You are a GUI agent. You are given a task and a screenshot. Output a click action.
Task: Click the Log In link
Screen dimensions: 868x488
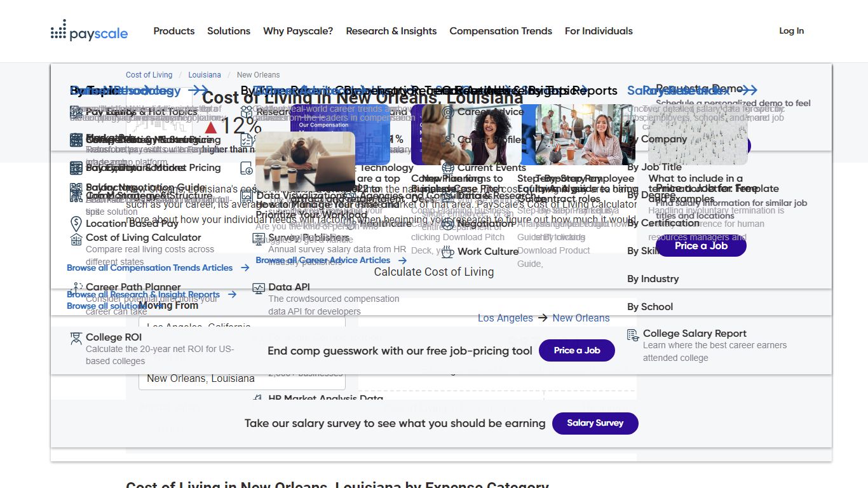click(792, 30)
